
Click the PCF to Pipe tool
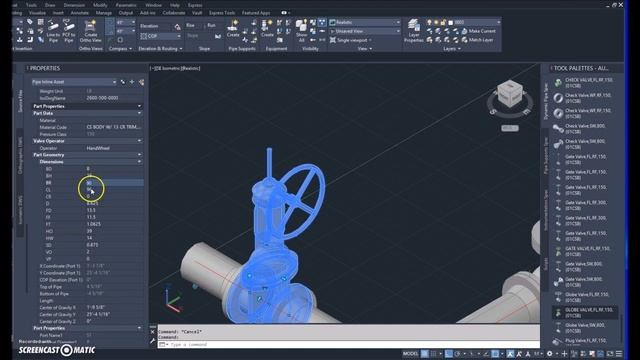pos(69,31)
